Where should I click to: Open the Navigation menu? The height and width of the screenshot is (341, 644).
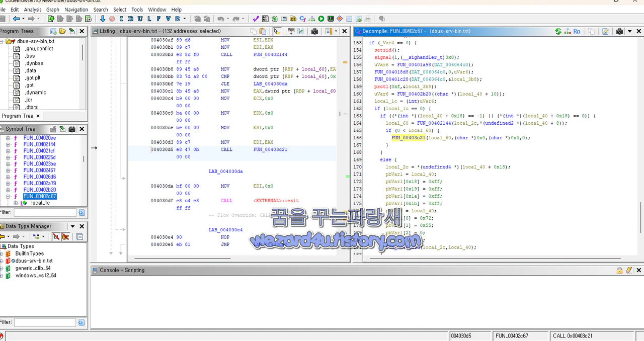[76, 10]
